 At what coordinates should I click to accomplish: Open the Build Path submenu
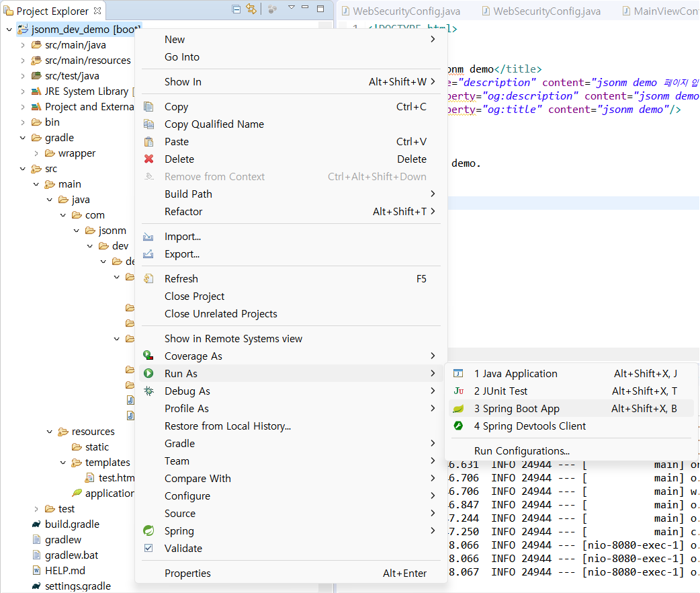(291, 194)
